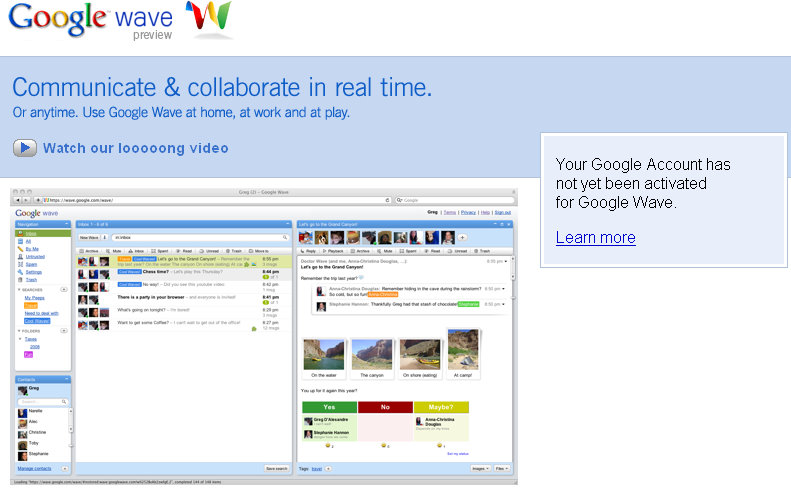The width and height of the screenshot is (791, 490).
Task: Click Archive in inbox toolbar
Action: (89, 251)
